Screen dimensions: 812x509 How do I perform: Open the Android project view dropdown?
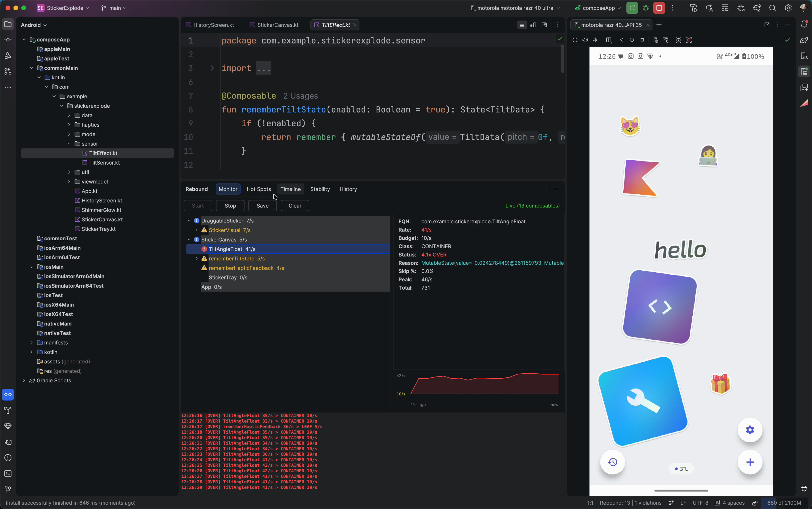34,25
